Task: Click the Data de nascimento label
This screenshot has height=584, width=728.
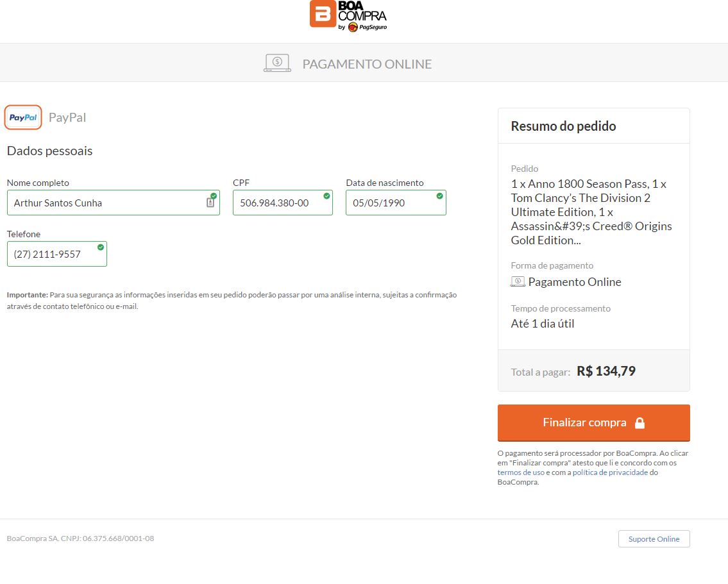Action: [385, 183]
